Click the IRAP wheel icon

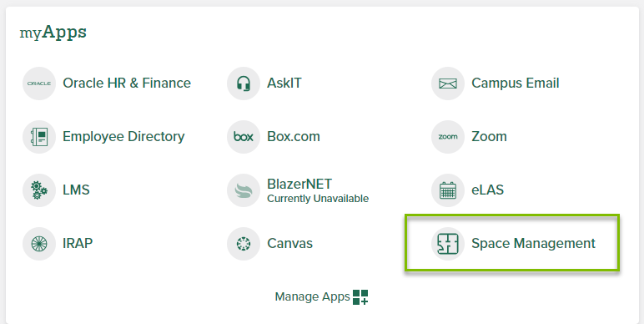click(x=39, y=244)
